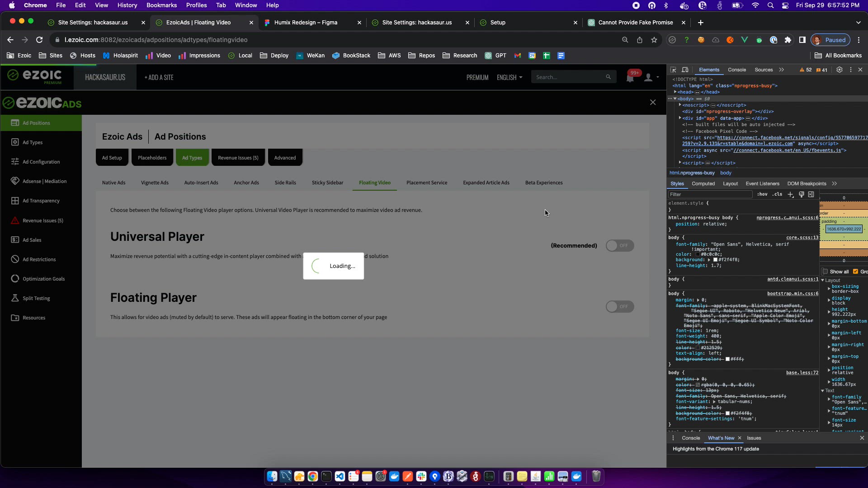Click the Placeholders button
The height and width of the screenshot is (488, 868).
[152, 158]
